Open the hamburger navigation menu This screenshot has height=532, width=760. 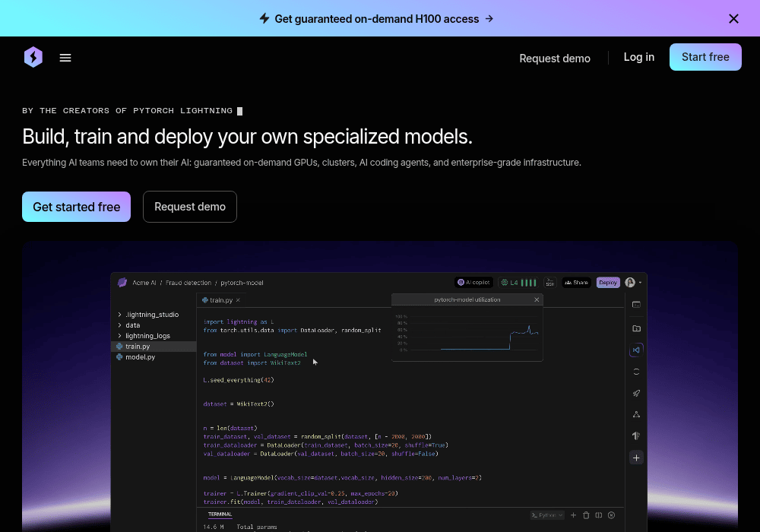[x=65, y=58]
